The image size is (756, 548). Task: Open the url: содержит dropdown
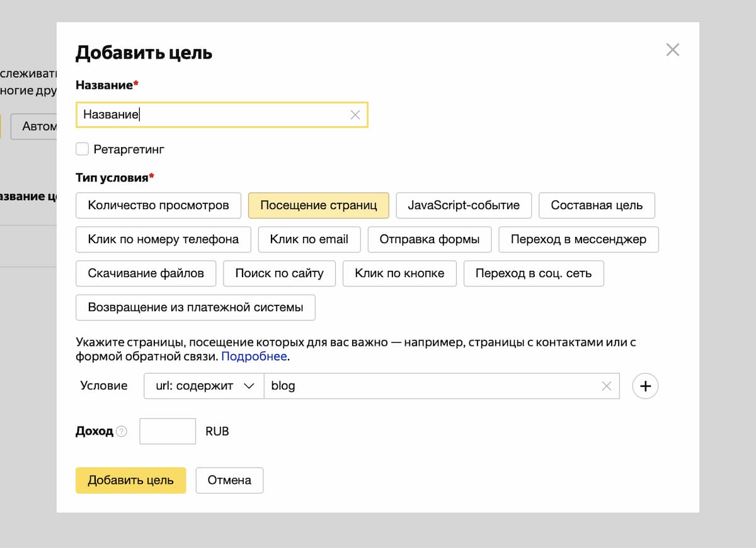(x=204, y=386)
